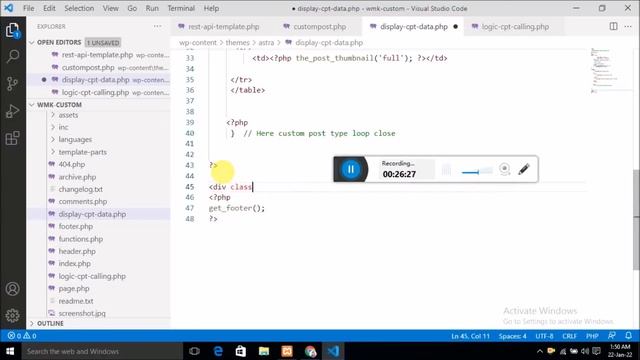The height and width of the screenshot is (360, 640).
Task: Change the UTF-8 encoding setting
Action: point(544,336)
